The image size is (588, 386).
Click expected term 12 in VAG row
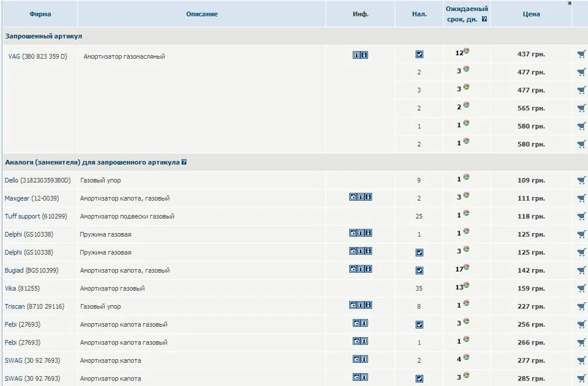(x=459, y=53)
